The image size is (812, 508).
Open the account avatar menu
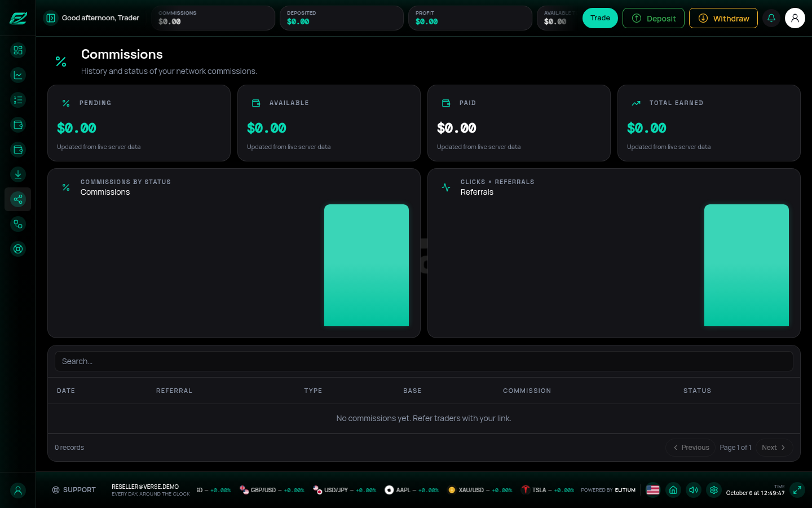point(795,18)
